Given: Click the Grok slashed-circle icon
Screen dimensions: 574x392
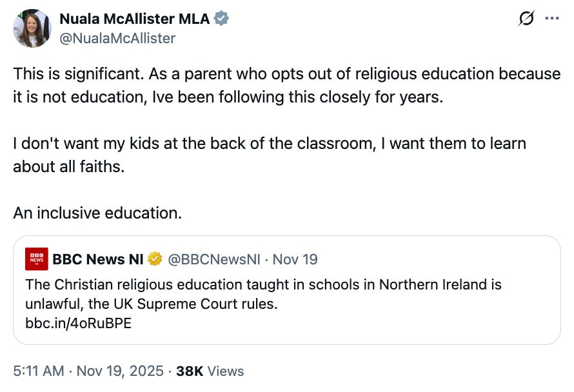Looking at the screenshot, I should (x=526, y=19).
